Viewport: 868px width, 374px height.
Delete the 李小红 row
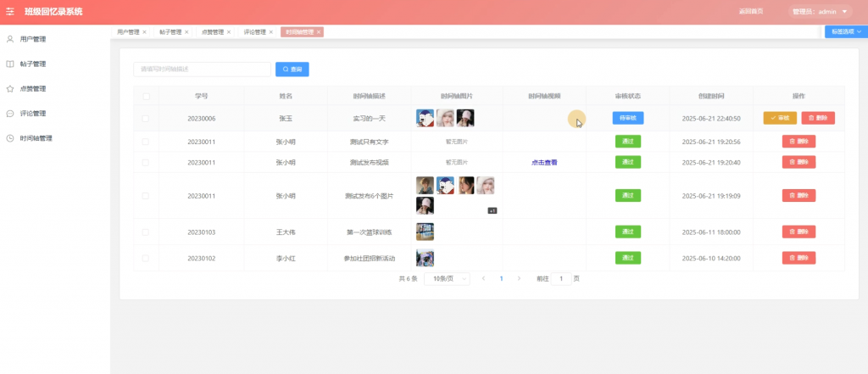798,258
